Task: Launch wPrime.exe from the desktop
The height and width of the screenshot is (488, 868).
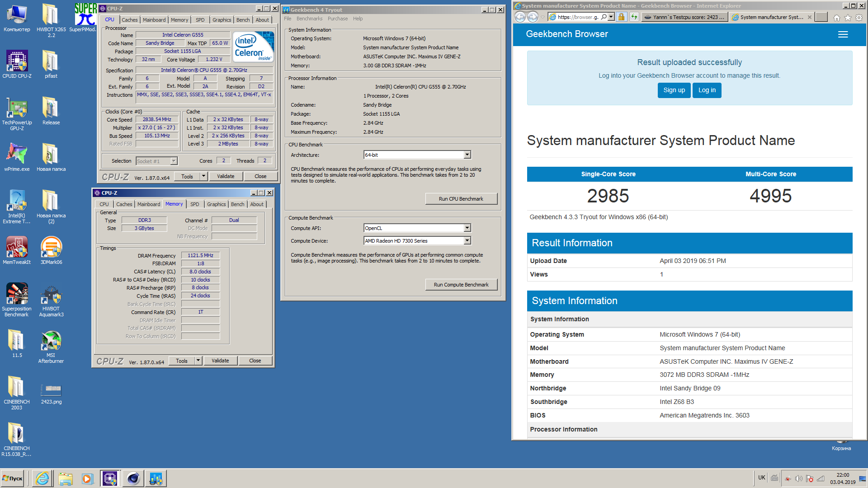Action: (17, 157)
